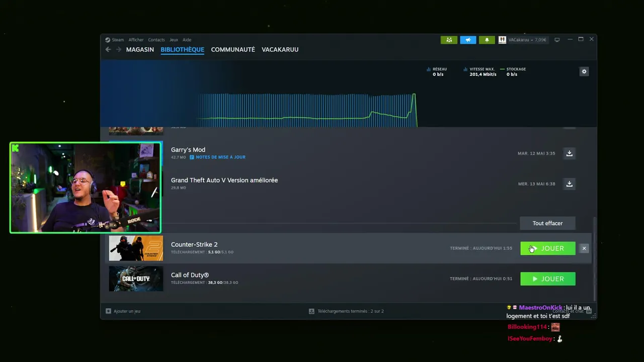
Task: Open the Jeux menu
Action: pyautogui.click(x=174, y=40)
